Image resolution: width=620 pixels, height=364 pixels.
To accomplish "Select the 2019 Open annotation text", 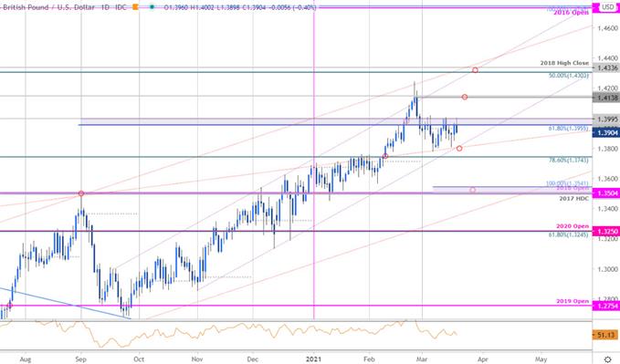I will pyautogui.click(x=573, y=301).
